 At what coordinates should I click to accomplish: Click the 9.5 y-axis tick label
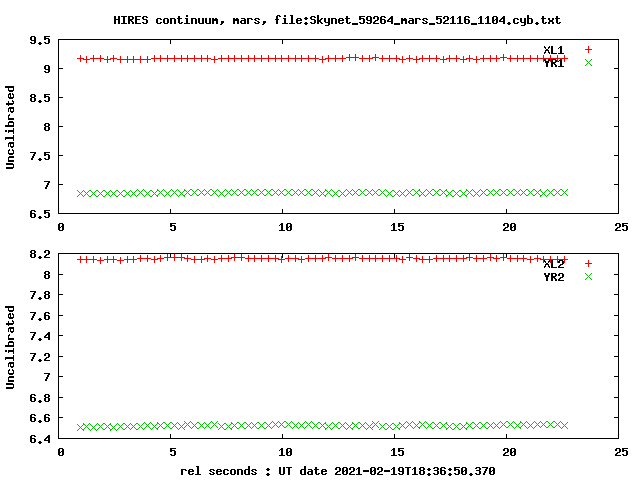pyautogui.click(x=40, y=40)
